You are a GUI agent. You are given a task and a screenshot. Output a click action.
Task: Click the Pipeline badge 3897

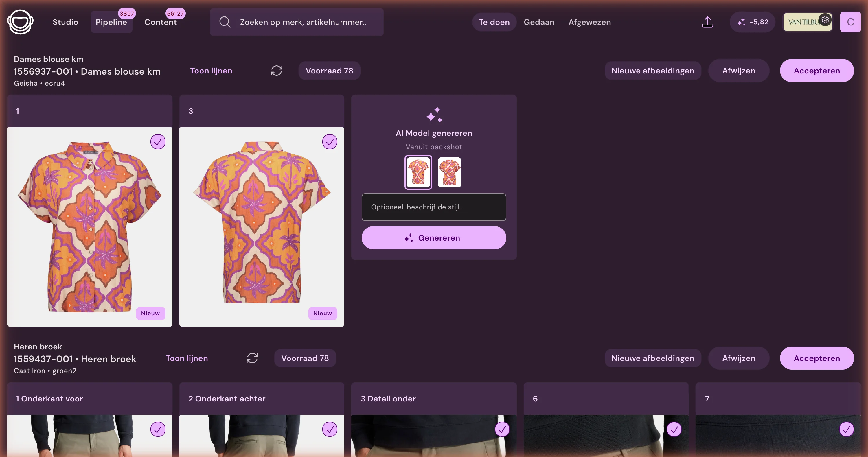127,14
